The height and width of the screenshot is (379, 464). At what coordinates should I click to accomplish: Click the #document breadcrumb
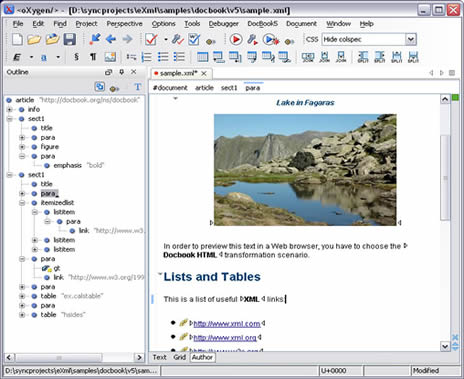(170, 88)
